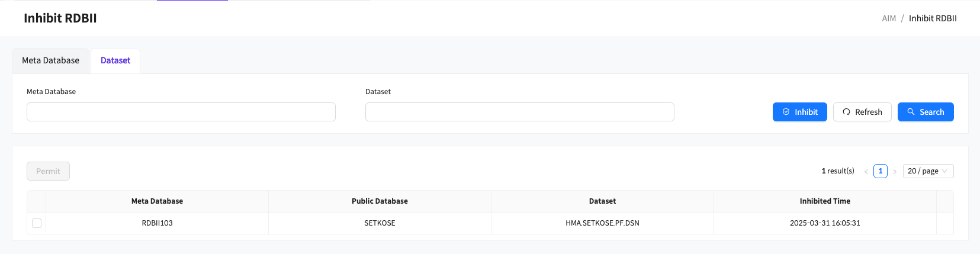Focus the Meta Database filter input
Screen dimensions: 980x254
pos(181,112)
